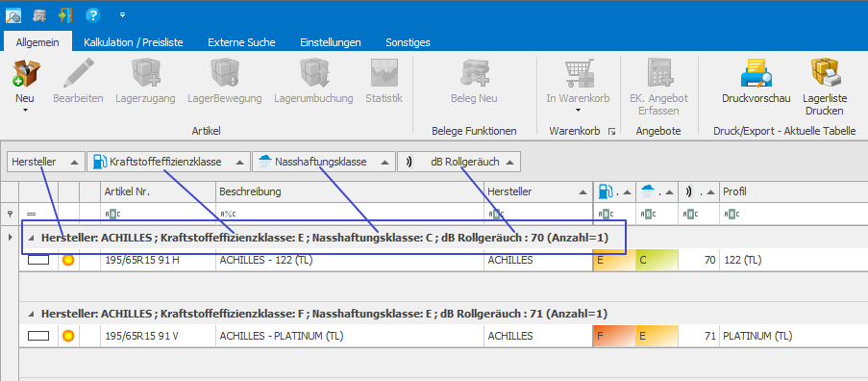The width and height of the screenshot is (868, 381).
Task: Open the Externe Suche tab
Action: tap(241, 42)
